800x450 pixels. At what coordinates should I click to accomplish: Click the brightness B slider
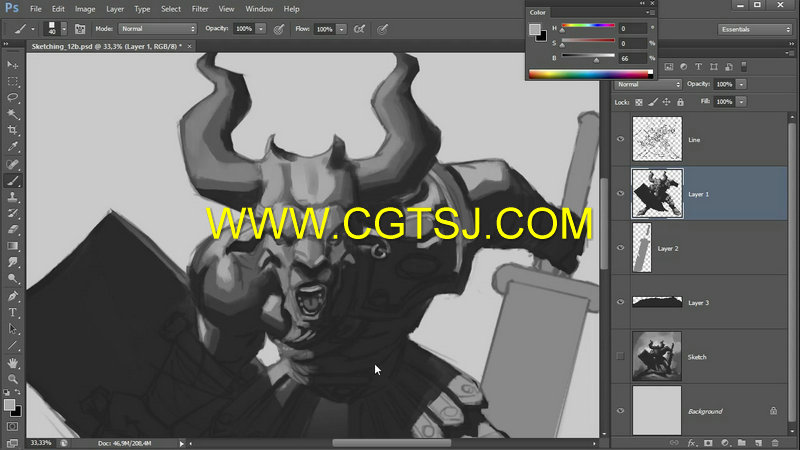pos(588,57)
